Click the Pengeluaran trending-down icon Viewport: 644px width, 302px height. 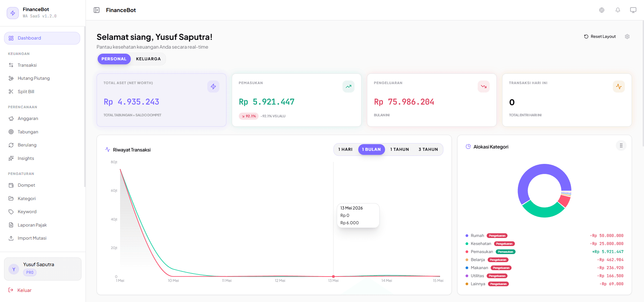click(484, 86)
